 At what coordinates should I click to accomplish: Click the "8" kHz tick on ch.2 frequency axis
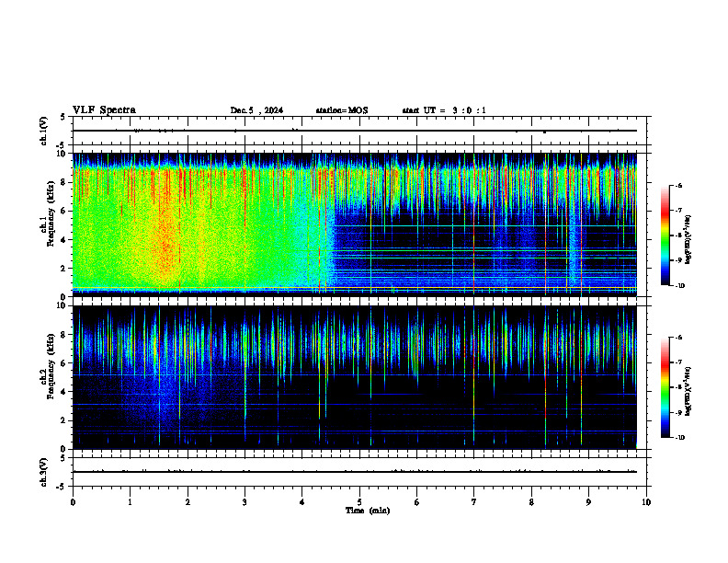click(x=65, y=335)
